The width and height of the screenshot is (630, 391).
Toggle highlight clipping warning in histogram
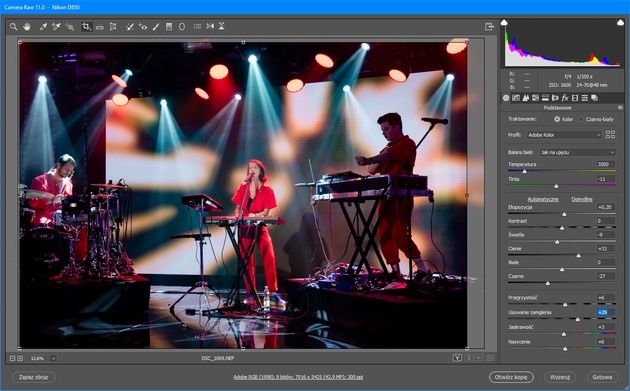620,23
